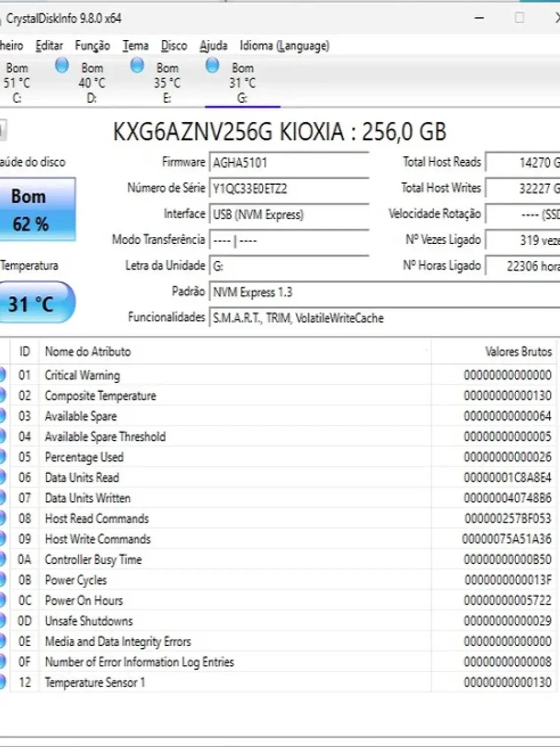Click the serial number field Y1QC33E0ETZ2
This screenshot has height=747, width=560.
289,188
